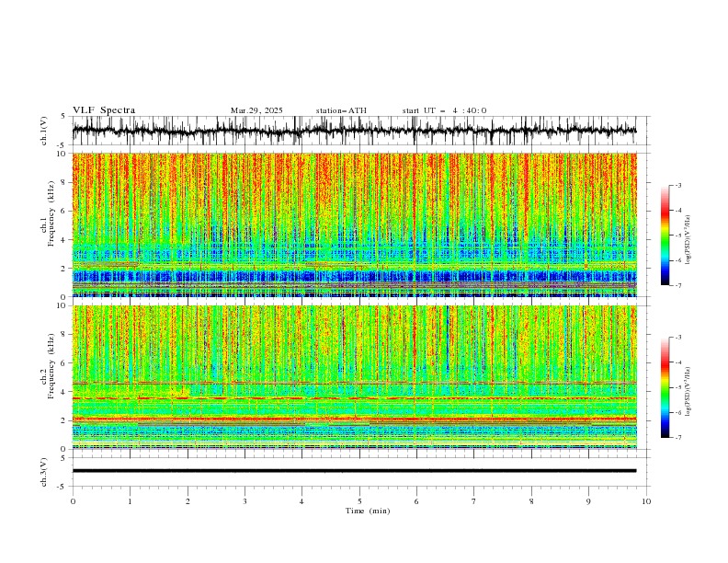This screenshot has width=728, height=563.
Task: Click the ch.2 spectrogram panel
Action: coord(354,377)
